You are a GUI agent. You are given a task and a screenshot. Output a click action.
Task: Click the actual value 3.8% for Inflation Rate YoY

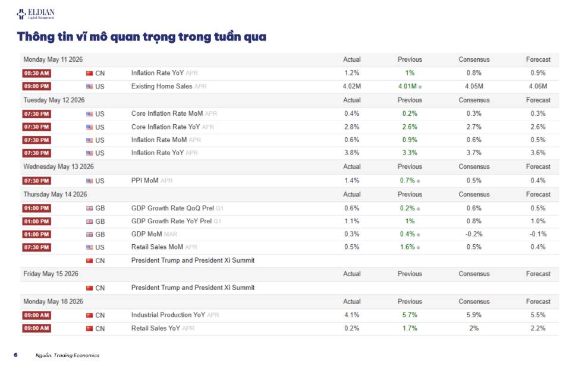352,153
